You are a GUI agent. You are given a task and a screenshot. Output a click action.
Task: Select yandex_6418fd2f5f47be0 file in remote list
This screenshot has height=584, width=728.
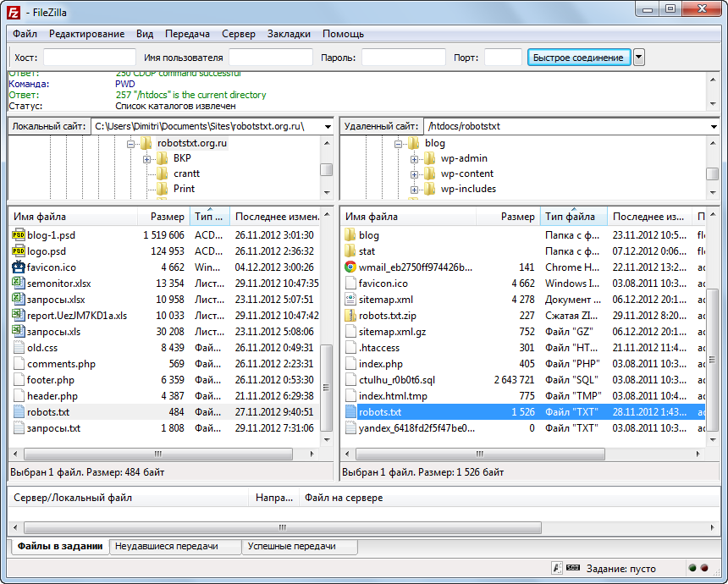pyautogui.click(x=525, y=428)
